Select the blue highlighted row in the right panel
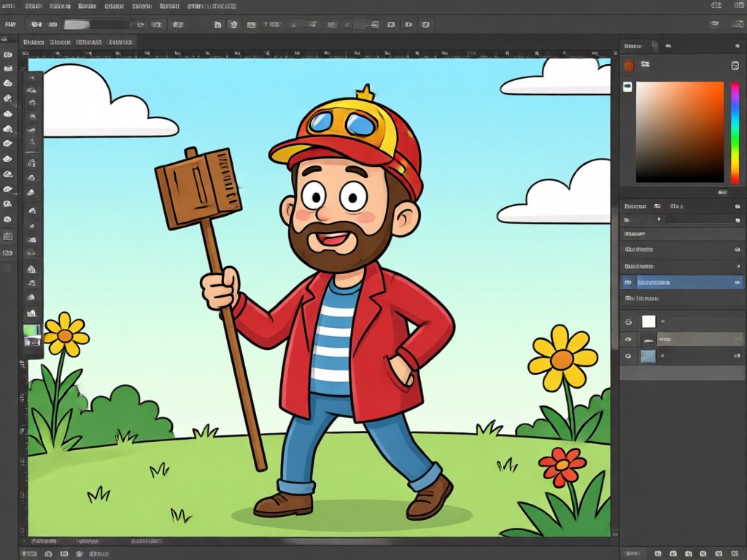 tap(682, 282)
